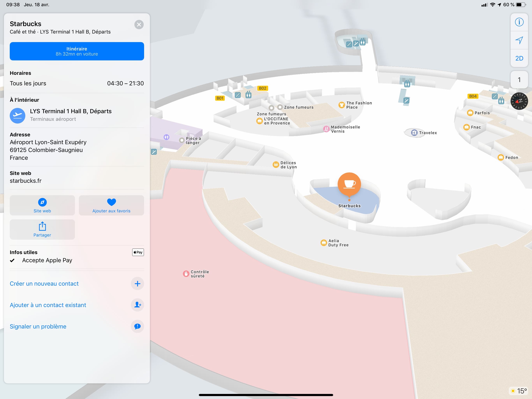Viewport: 532px width, 399px height.
Task: Switch the map to 2D view
Action: coord(519,58)
